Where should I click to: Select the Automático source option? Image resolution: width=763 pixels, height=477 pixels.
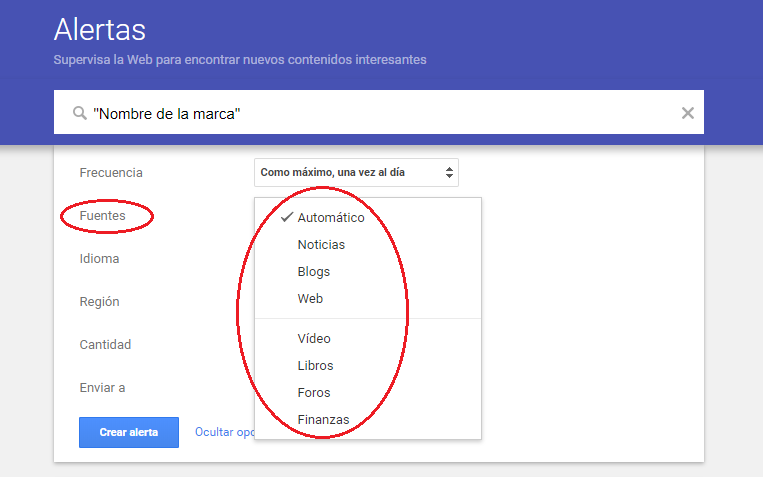[331, 218]
